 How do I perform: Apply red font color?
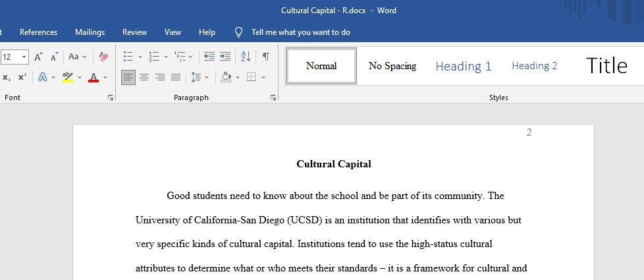click(94, 77)
